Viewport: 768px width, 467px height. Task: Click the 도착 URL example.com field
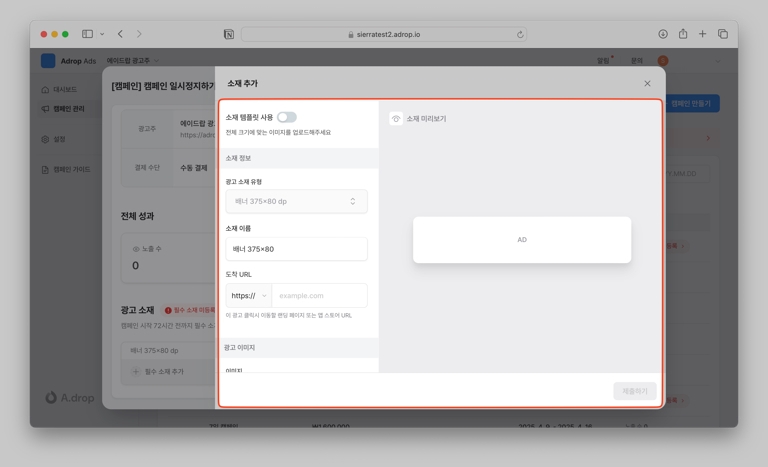click(x=319, y=296)
